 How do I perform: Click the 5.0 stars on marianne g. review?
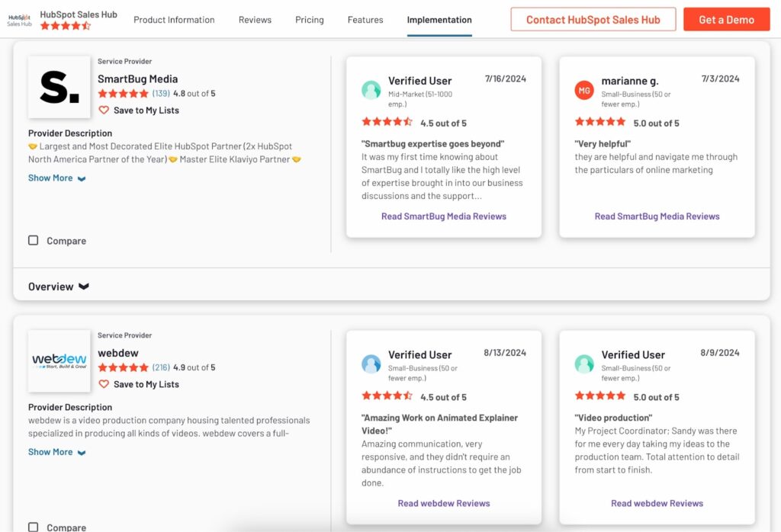(x=600, y=121)
